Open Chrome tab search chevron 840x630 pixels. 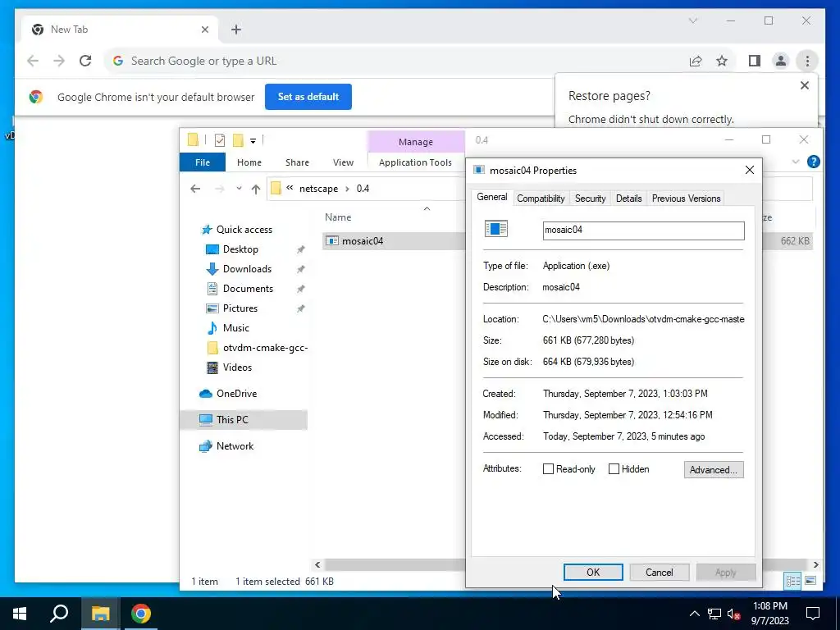click(692, 21)
